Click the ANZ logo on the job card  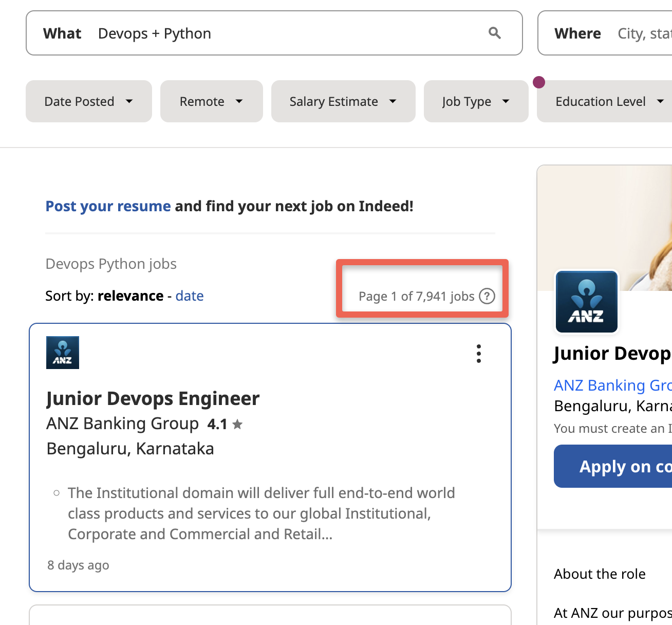click(62, 352)
